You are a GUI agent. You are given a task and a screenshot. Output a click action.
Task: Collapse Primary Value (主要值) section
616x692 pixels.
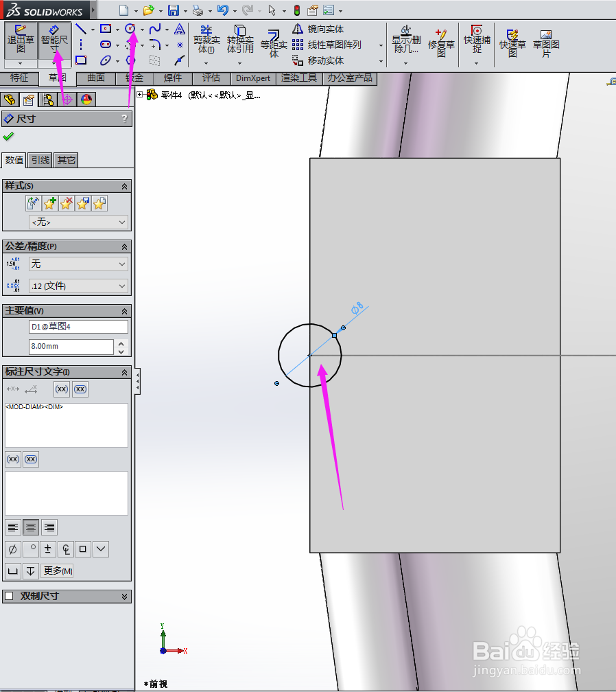coord(124,311)
